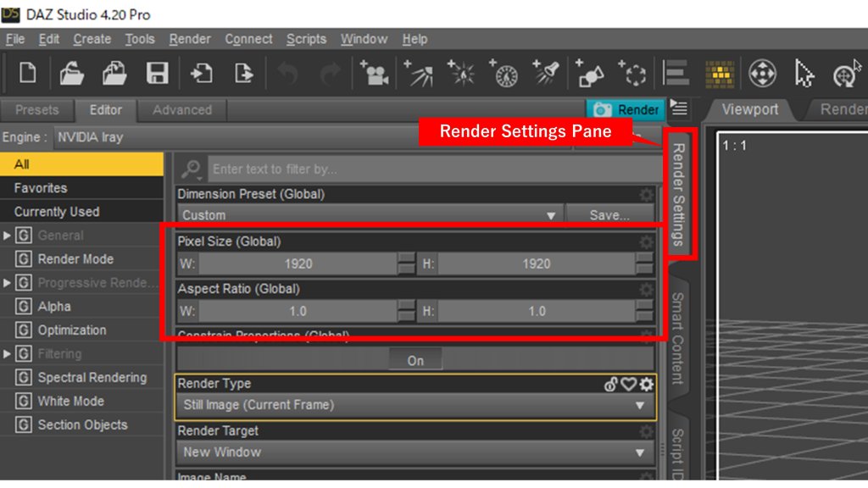Open Render Target property gear

(646, 431)
